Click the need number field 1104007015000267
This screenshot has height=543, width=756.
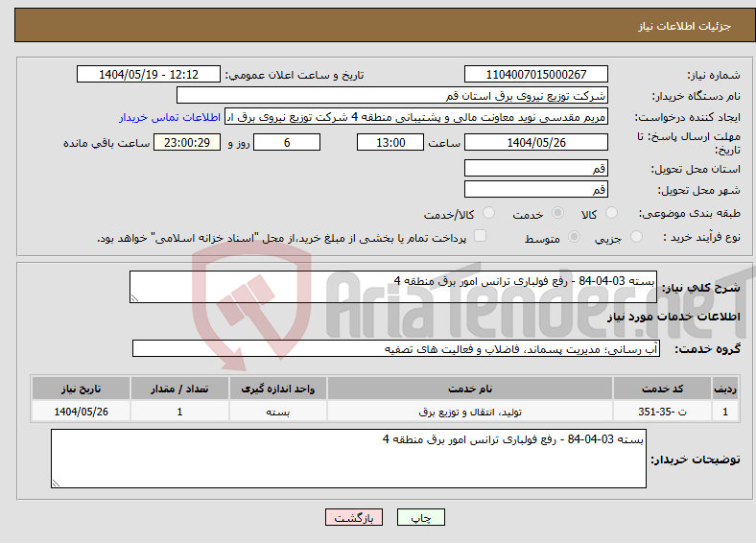(536, 74)
